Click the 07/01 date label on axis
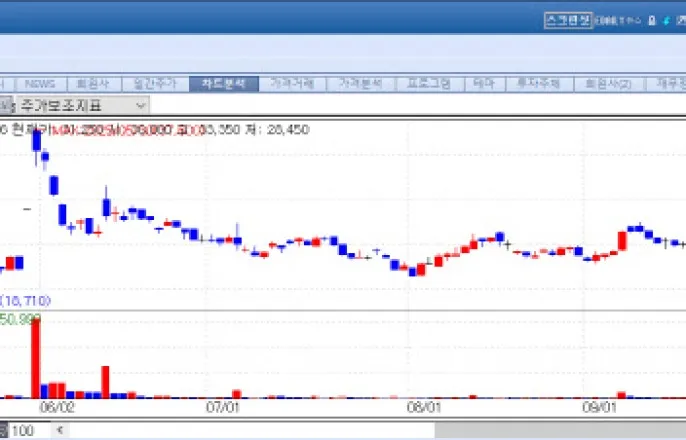The image size is (686, 440). [x=223, y=408]
